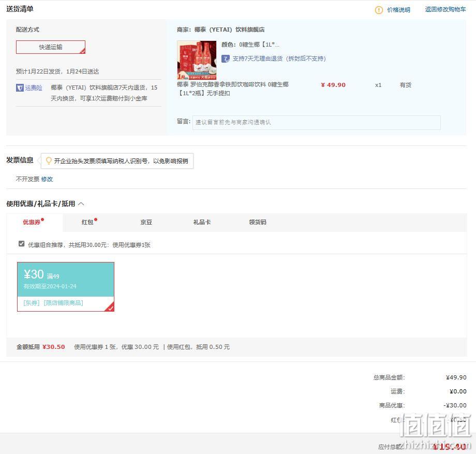Switch to the 京豆 tab
Image resolution: width=476 pixels, height=454 pixels.
click(x=146, y=222)
